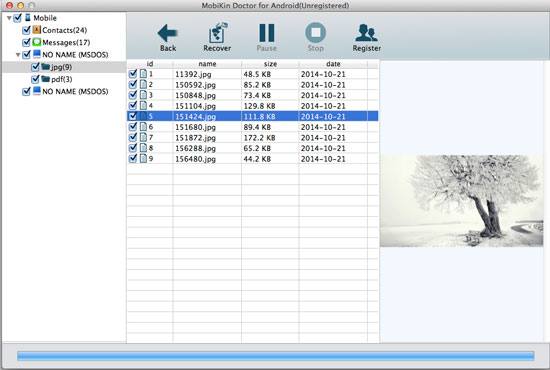Sort by the id column header
Screen dimensions: 550x370
150,64
